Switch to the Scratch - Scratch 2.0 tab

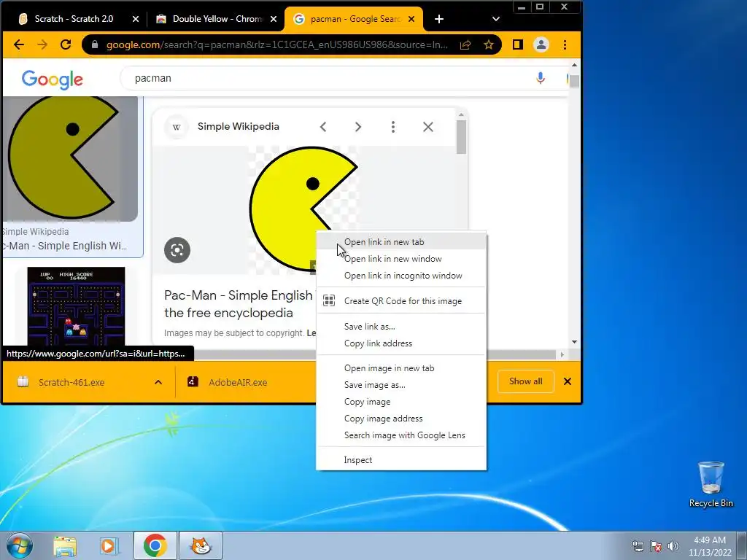pos(74,19)
